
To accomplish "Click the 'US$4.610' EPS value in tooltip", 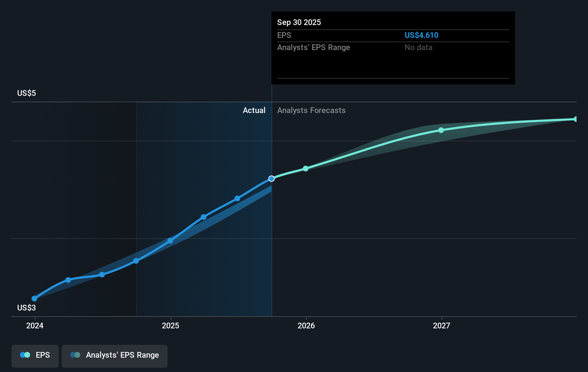I will click(421, 35).
